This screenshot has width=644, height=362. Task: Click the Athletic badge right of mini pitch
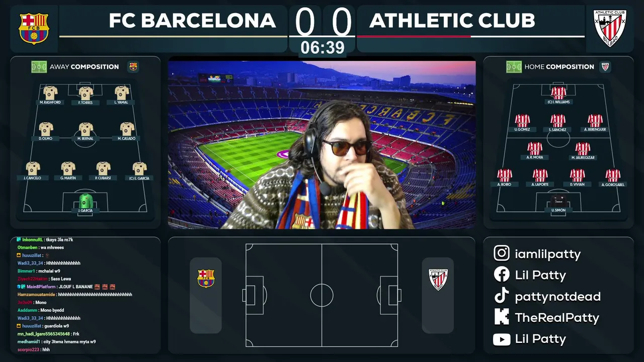click(438, 279)
